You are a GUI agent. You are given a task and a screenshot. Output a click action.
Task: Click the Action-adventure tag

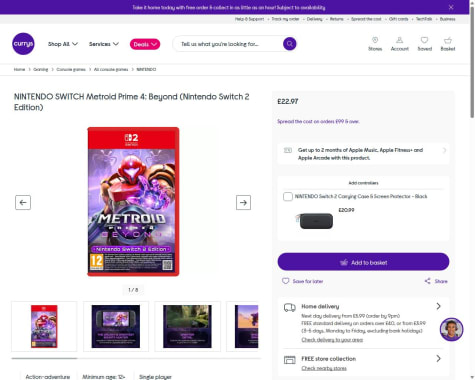coord(48,377)
